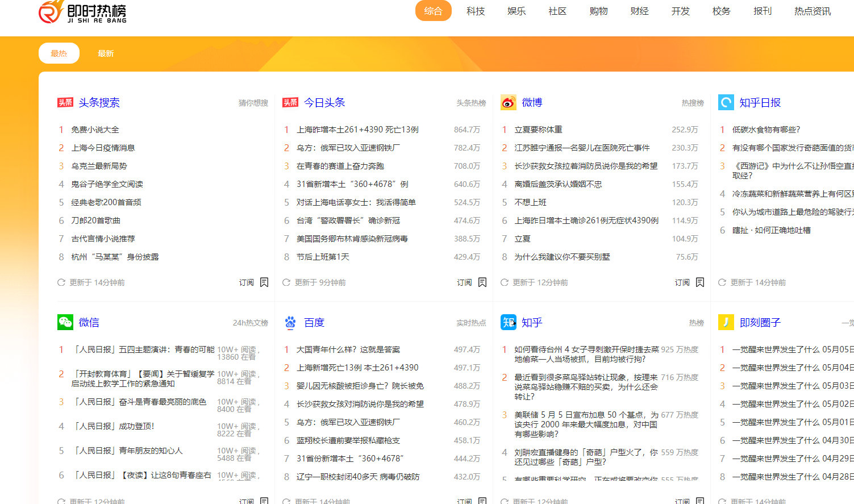Click subscribe bookmark icon in 微博 card

pos(700,282)
